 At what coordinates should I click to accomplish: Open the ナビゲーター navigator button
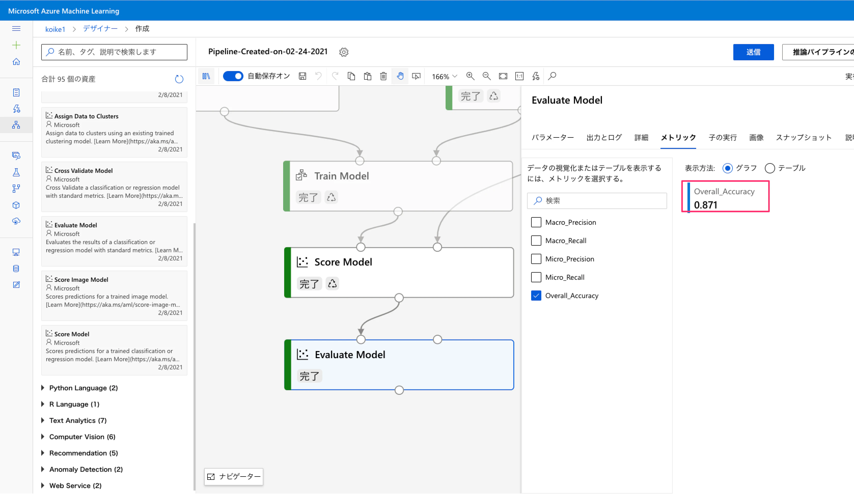(233, 477)
